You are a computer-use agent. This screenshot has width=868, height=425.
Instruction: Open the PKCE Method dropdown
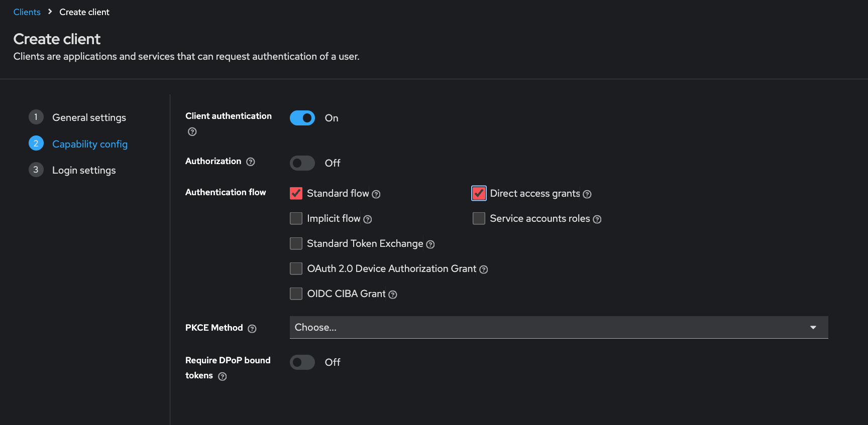tap(559, 327)
